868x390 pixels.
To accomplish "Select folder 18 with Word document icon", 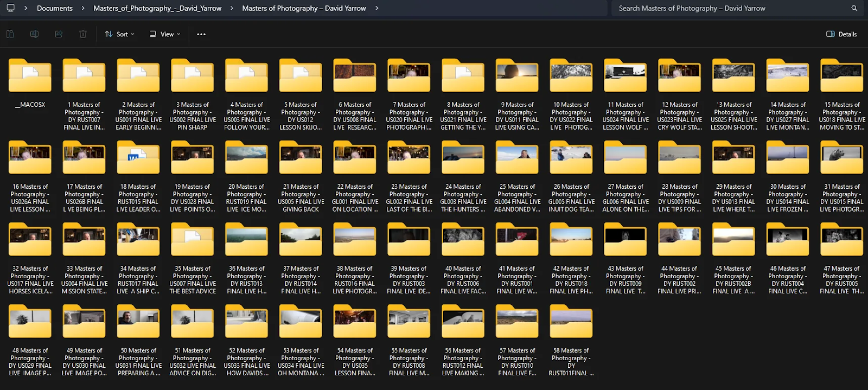I will (x=138, y=159).
